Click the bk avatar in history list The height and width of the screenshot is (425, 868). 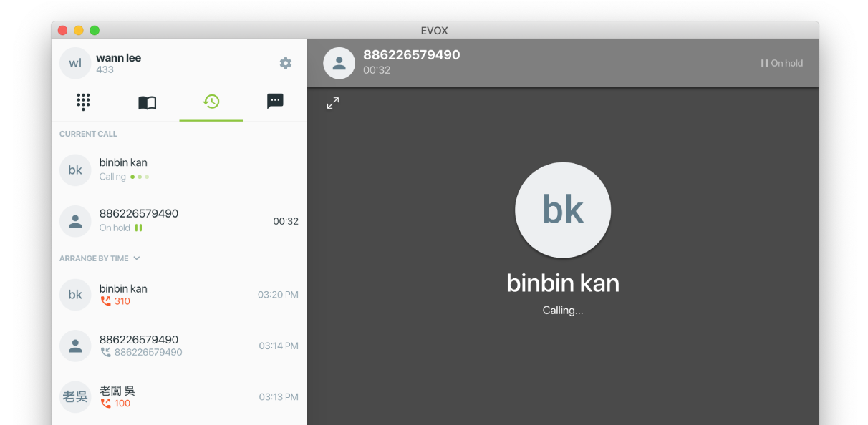pyautogui.click(x=75, y=295)
